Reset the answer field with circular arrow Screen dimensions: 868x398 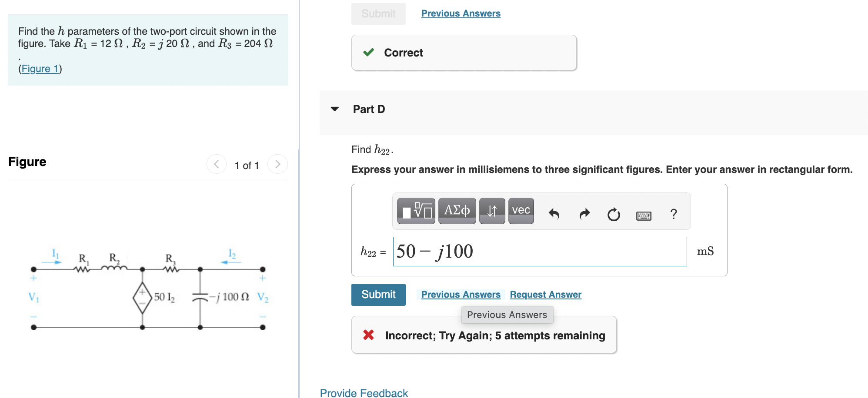coord(613,213)
